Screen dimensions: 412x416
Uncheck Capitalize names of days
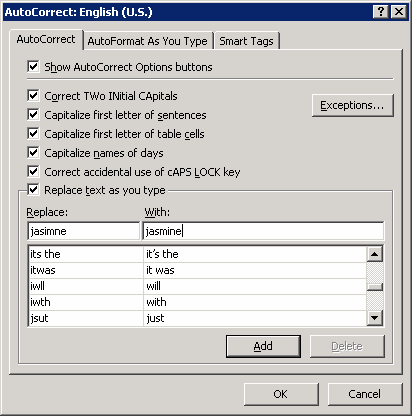pyautogui.click(x=33, y=153)
